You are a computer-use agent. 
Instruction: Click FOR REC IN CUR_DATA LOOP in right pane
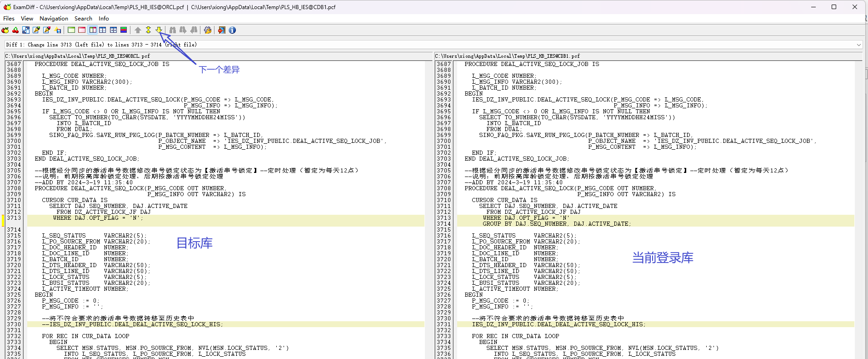[x=515, y=336]
